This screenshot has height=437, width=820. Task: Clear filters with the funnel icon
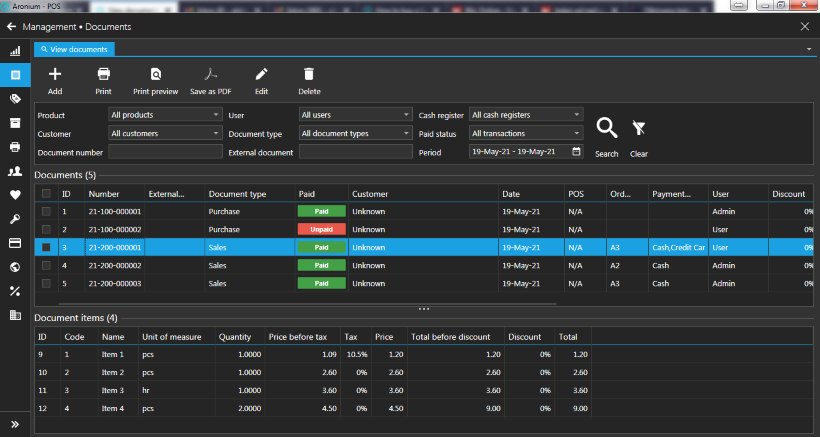(639, 128)
